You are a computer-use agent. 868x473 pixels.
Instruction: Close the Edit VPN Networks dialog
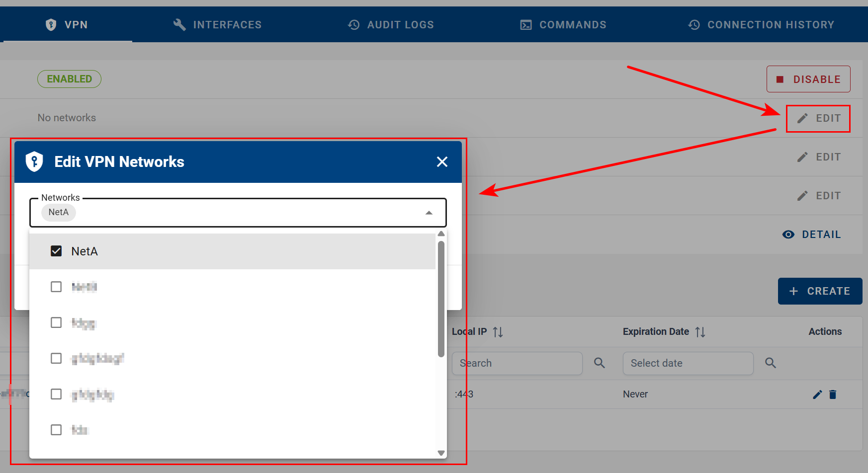pos(442,162)
